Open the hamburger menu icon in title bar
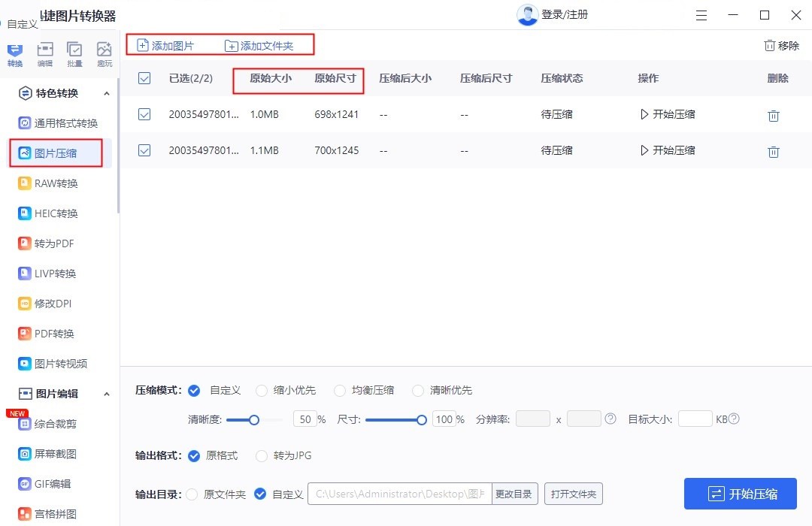 point(701,15)
